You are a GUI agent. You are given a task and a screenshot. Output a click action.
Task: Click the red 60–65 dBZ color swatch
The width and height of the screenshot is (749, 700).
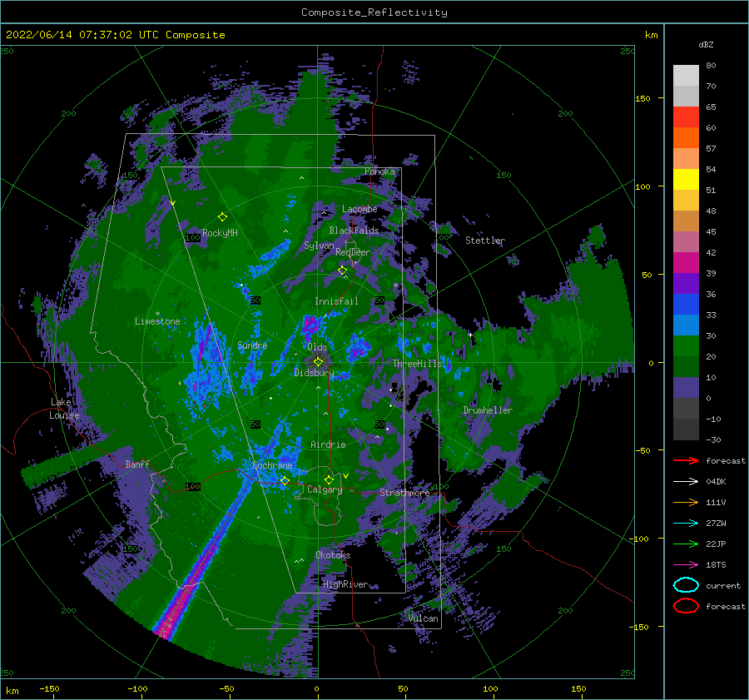pyautogui.click(x=686, y=117)
